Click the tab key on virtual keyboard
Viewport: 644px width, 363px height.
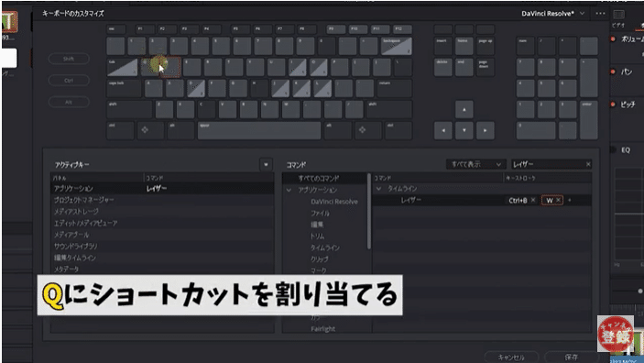[123, 67]
